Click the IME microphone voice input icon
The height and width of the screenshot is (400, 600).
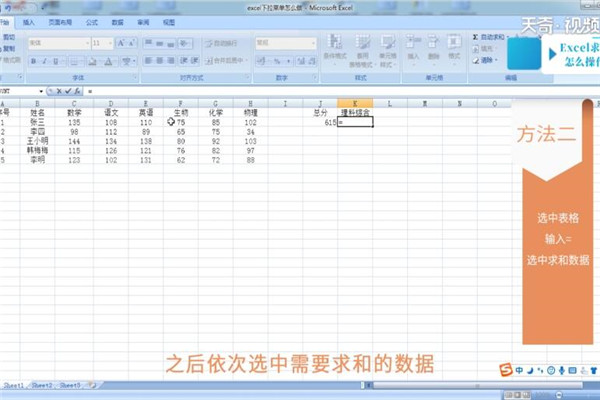coord(562,370)
